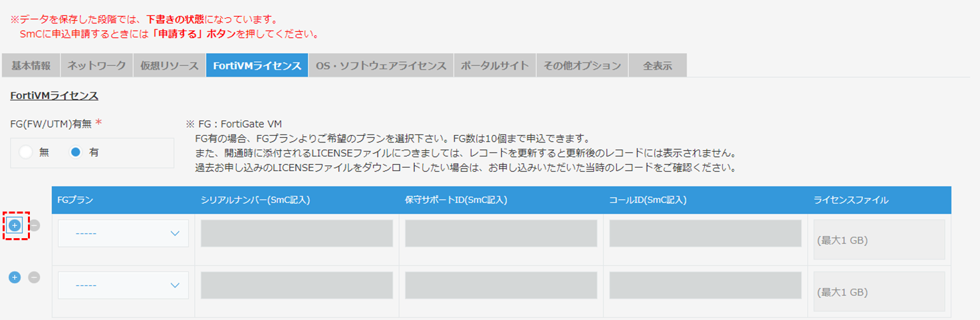Click the コールID(SmC記入) column header
Image resolution: width=980 pixels, height=320 pixels.
pos(705,200)
